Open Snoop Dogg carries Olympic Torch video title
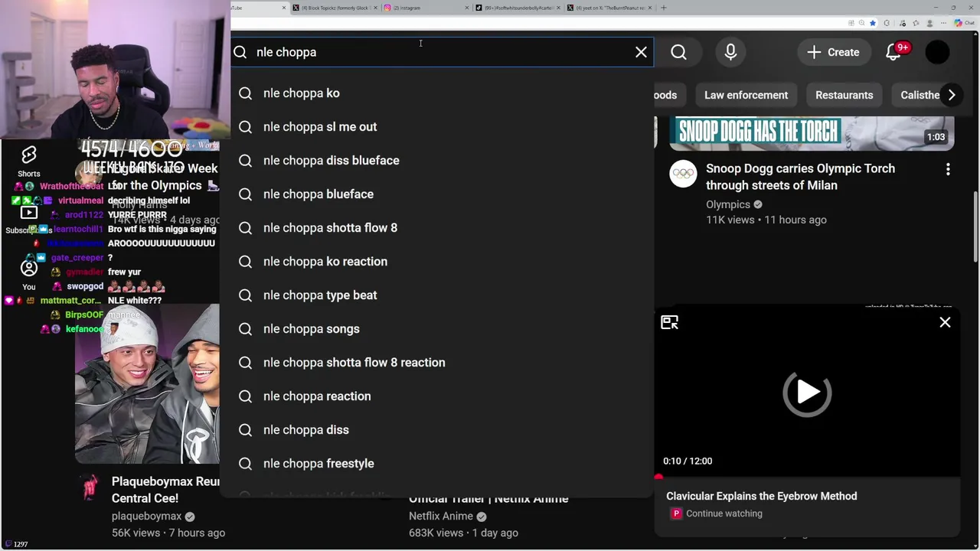This screenshot has width=980, height=551. pos(800,177)
